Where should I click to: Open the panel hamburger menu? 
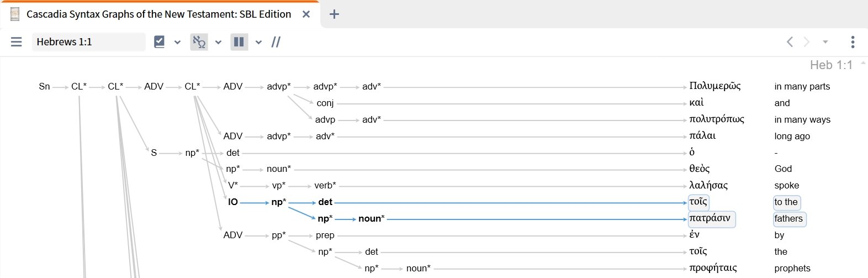(17, 42)
